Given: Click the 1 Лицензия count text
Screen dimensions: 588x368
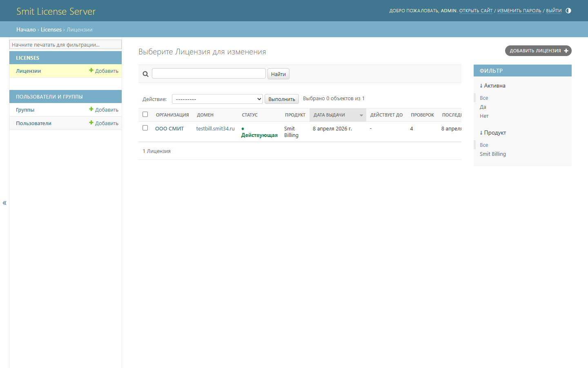Looking at the screenshot, I should tap(157, 151).
